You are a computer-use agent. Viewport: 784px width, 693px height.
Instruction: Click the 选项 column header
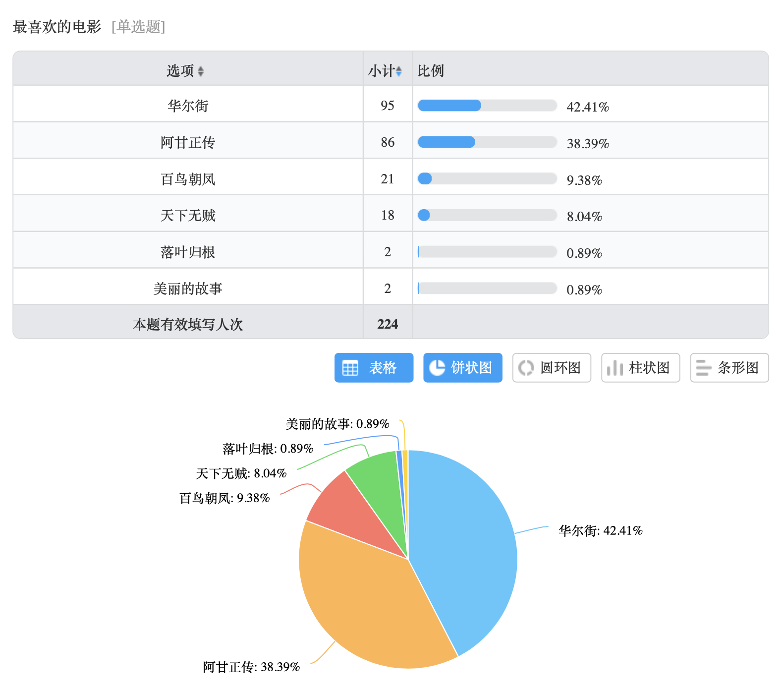[x=188, y=69]
